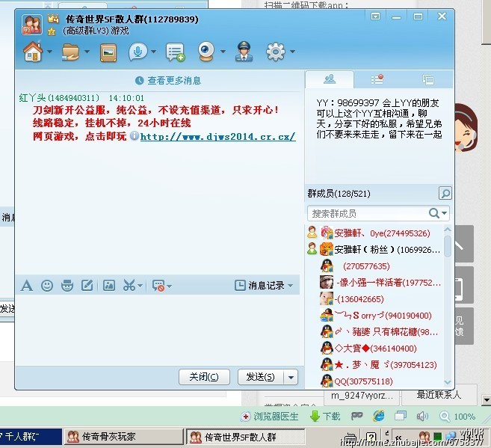This screenshot has height=448, width=491.
Task: Click the group avatar picture in title bar
Action: click(x=31, y=24)
